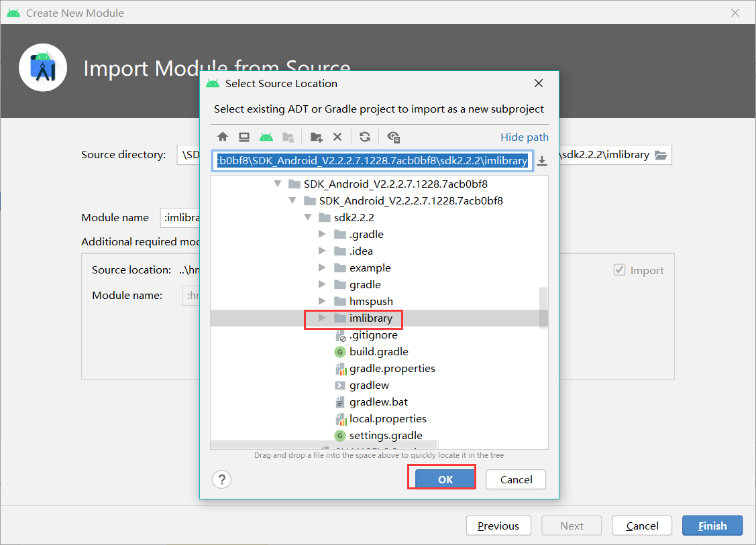Go to module directory icon
The image size is (756, 545).
tap(288, 137)
